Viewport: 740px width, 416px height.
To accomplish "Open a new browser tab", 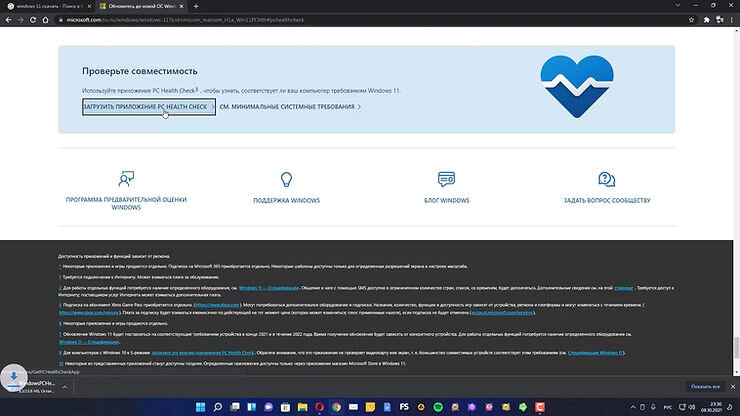I will pyautogui.click(x=196, y=6).
